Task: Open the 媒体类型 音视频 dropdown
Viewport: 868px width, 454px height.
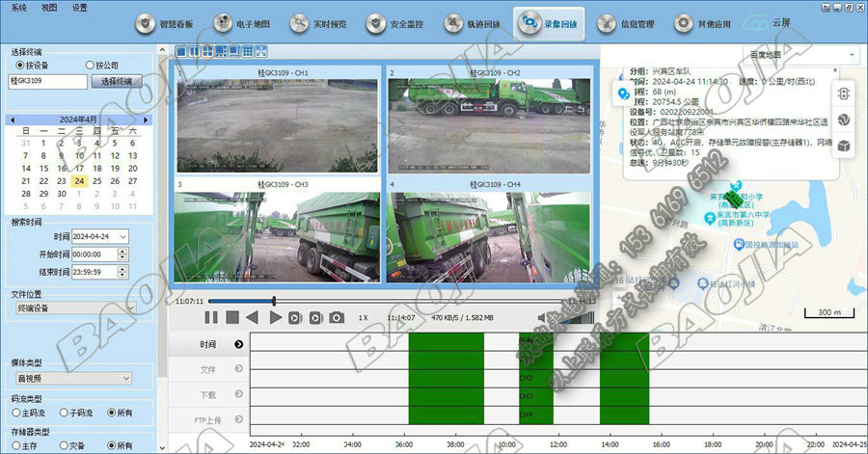Action: pos(72,379)
